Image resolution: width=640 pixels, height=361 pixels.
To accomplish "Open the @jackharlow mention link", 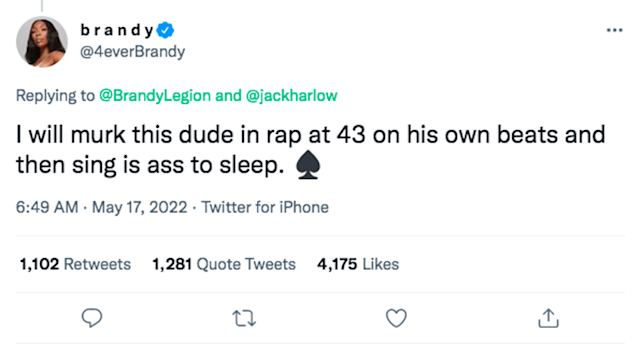I will tap(291, 96).
